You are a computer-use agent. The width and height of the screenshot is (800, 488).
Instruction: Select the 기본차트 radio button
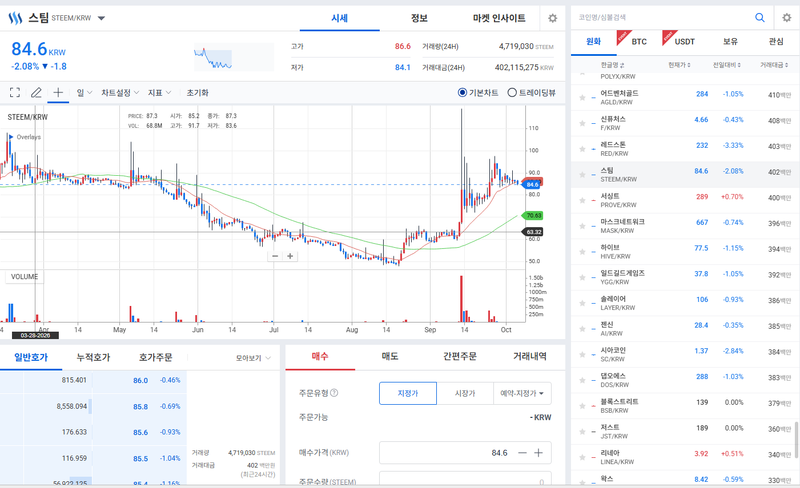coord(462,92)
